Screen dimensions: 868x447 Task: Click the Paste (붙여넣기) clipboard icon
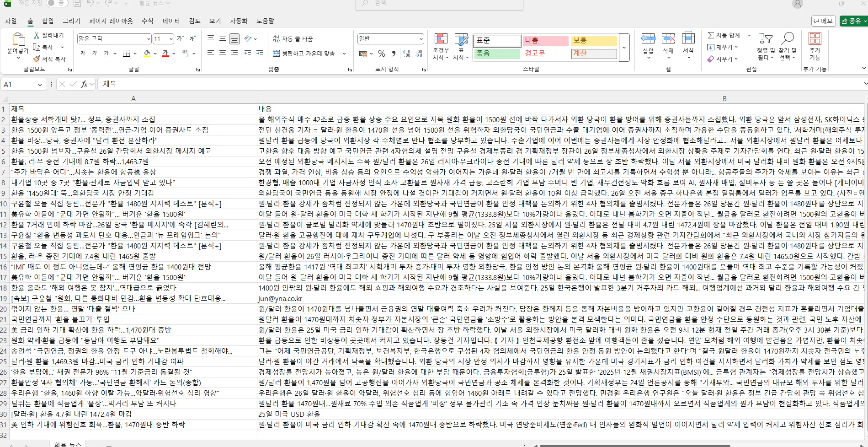point(18,39)
